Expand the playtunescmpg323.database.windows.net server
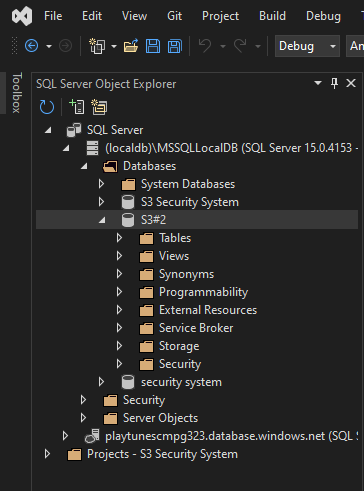 pos(65,436)
